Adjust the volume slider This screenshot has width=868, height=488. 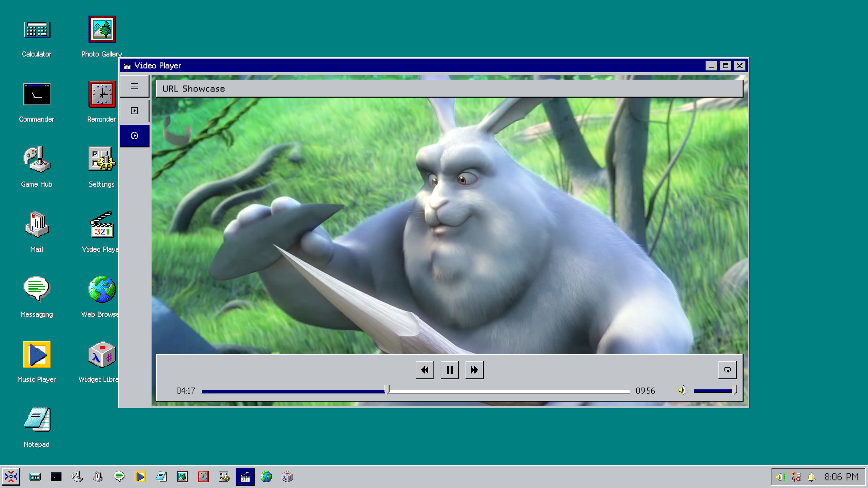714,391
